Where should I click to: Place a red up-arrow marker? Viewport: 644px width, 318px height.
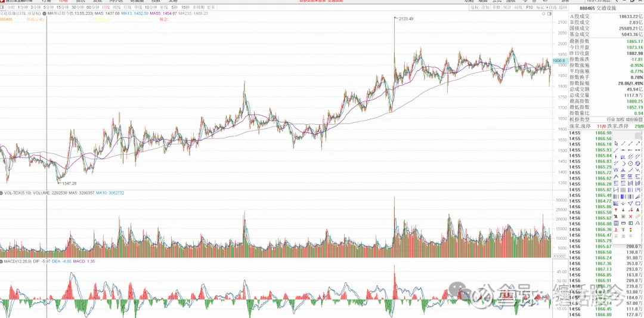(x=616, y=210)
